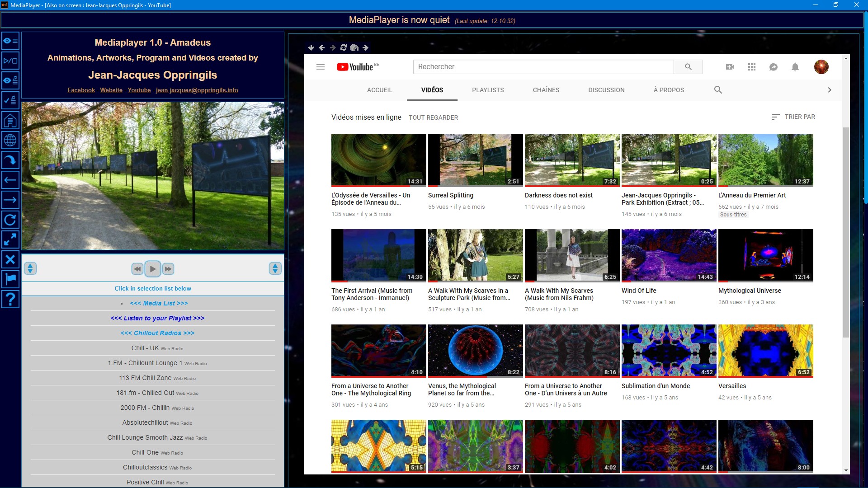The image size is (868, 488).
Task: Click the TOUT REGARDER link
Action: (x=433, y=117)
